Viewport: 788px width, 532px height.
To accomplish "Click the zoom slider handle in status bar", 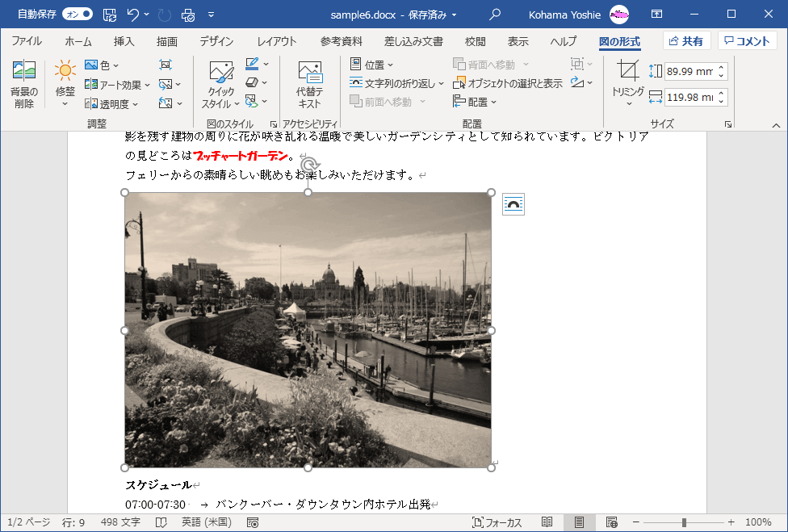I will click(684, 522).
